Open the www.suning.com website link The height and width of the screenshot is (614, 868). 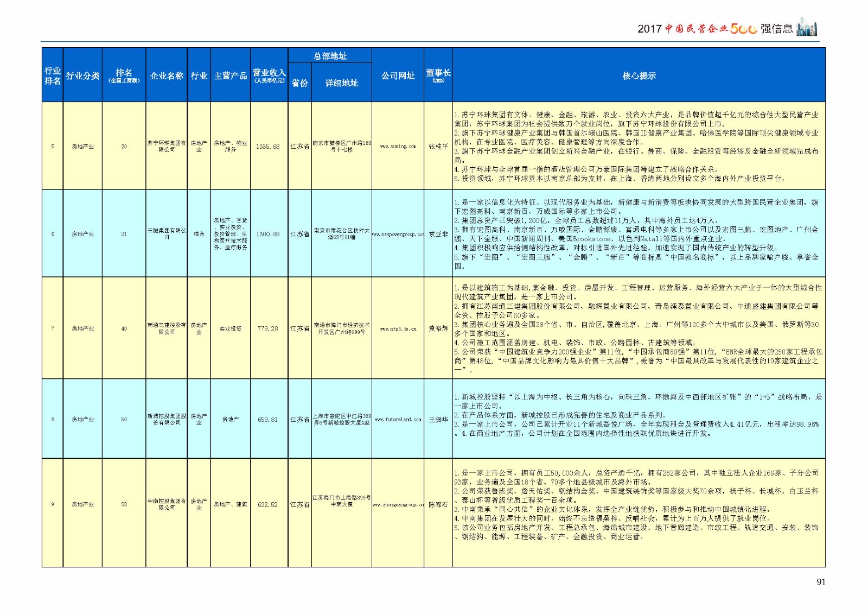[x=398, y=147]
